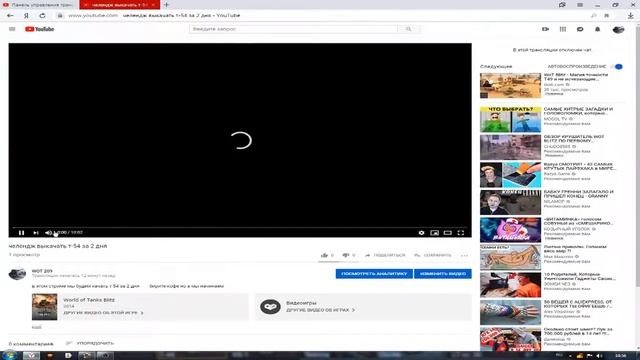
Task: Click the browser address bar
Action: coord(322,16)
